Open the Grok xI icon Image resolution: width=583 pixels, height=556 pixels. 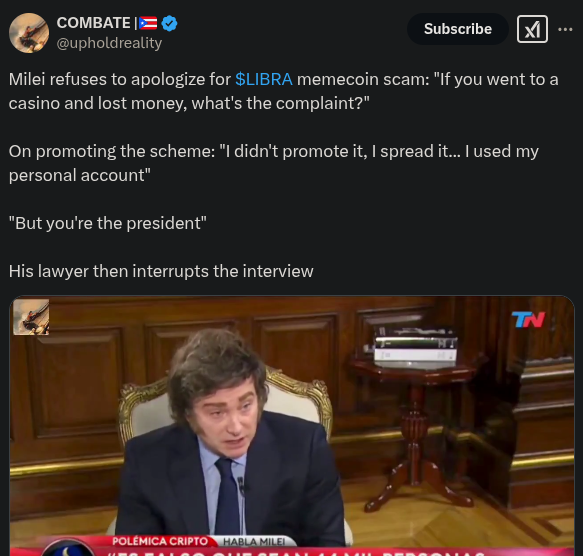[532, 29]
